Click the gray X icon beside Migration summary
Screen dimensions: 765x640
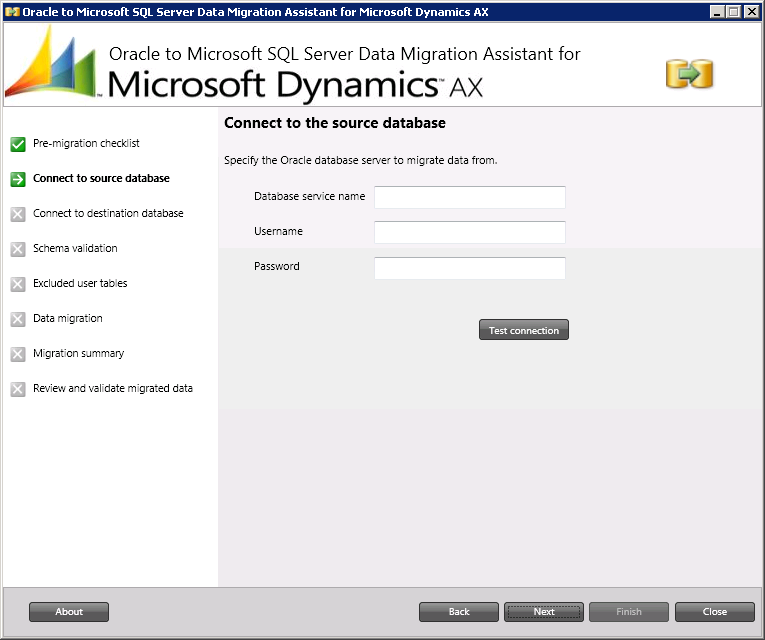(x=18, y=354)
